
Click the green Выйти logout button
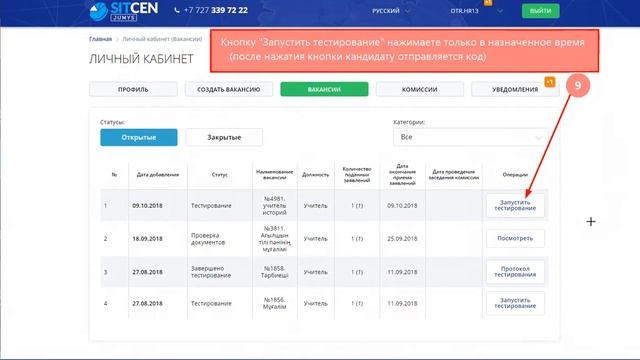tap(540, 11)
